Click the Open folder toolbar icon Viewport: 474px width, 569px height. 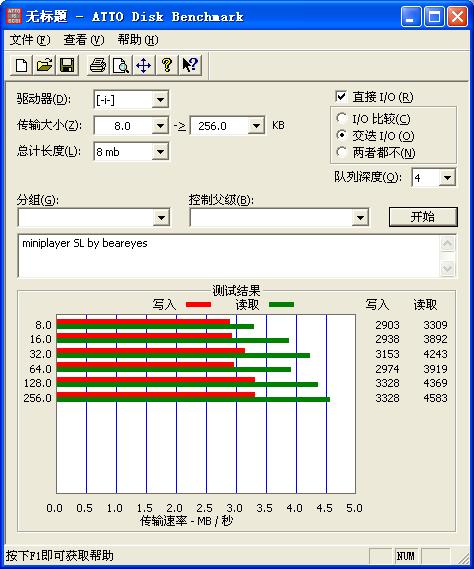click(44, 65)
